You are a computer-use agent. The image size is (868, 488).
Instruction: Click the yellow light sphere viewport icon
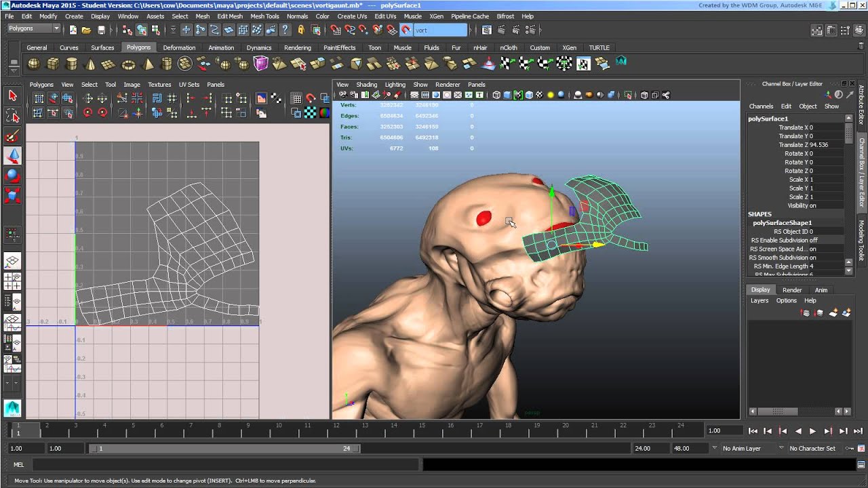551,95
